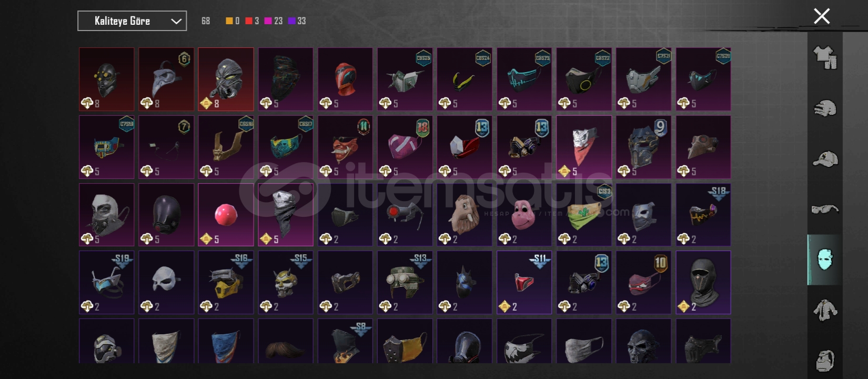Select the S18 season mask item

[703, 214]
